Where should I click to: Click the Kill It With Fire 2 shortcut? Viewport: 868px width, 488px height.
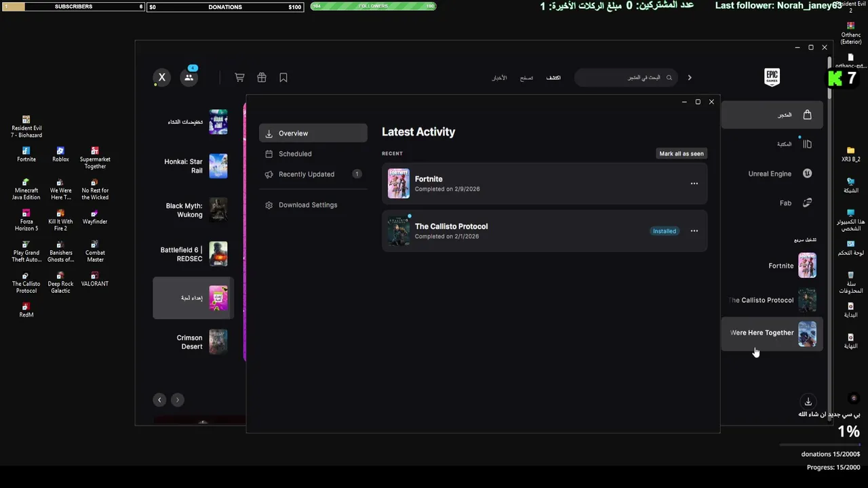click(x=60, y=220)
